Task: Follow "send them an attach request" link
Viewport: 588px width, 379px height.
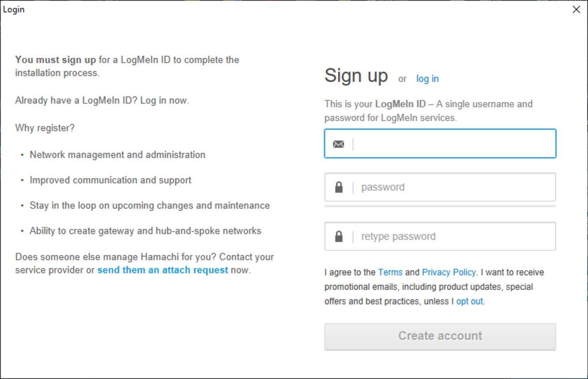Action: tap(163, 270)
